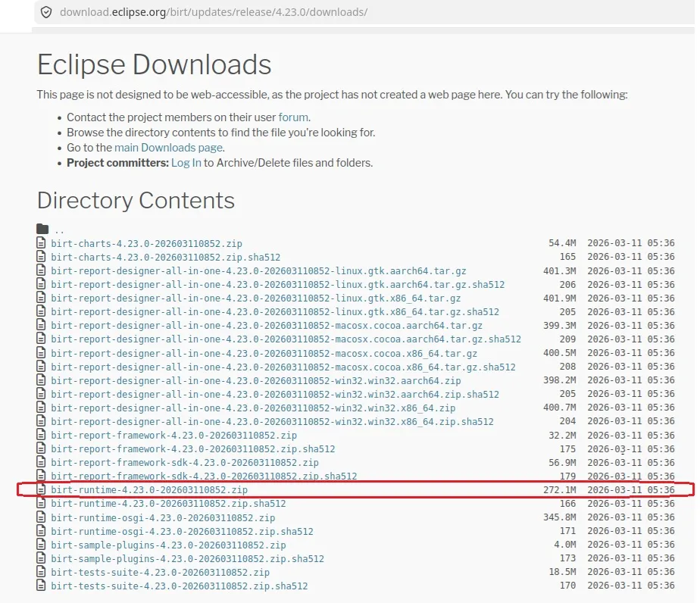Click file icon beside birt-charts zip
700x603 pixels.
point(42,243)
